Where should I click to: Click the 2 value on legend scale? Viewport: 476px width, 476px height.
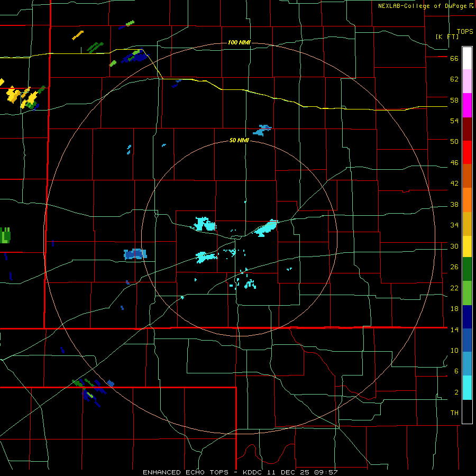[x=456, y=392]
